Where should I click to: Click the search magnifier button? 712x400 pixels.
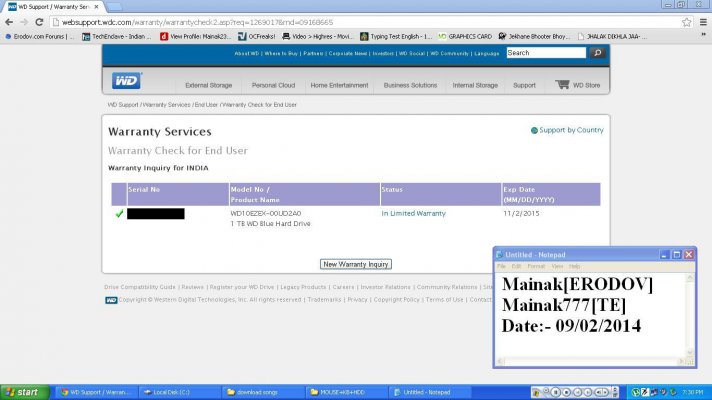pos(598,53)
